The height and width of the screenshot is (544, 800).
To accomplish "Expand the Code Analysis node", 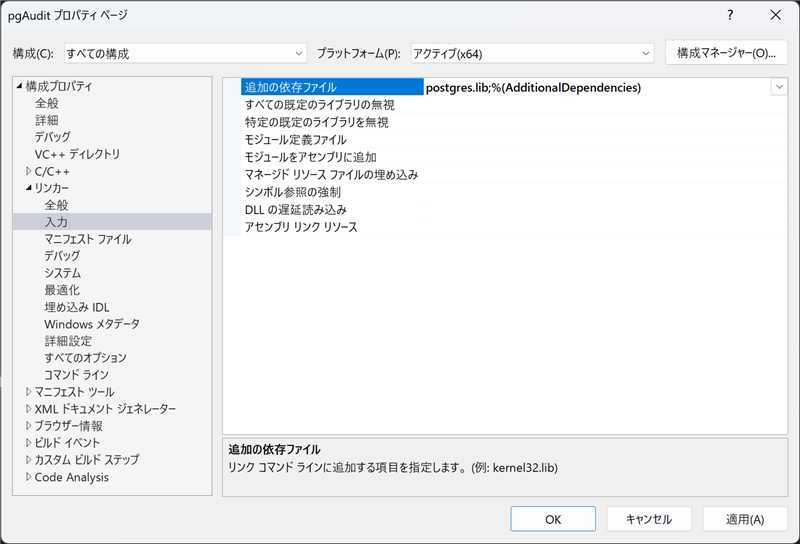I will 29,477.
